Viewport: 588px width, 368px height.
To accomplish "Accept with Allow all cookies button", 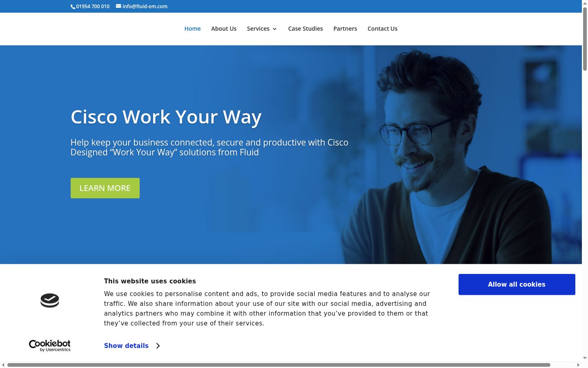I will click(517, 285).
